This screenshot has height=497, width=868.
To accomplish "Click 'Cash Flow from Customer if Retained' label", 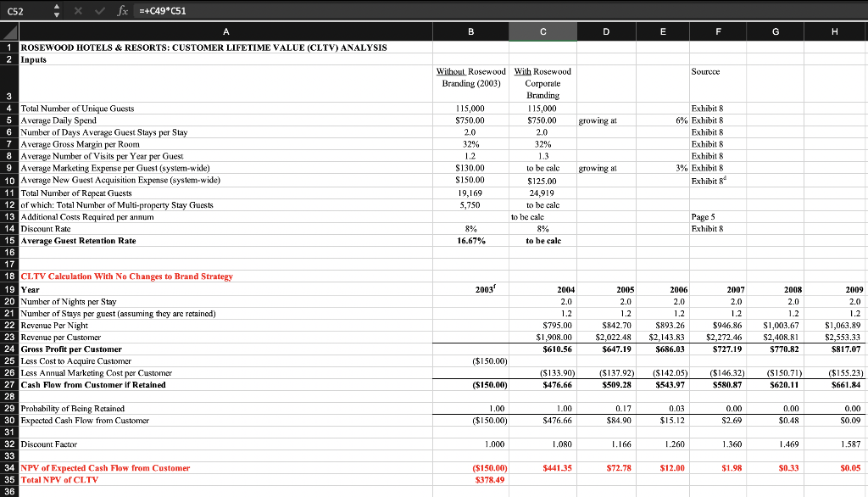I will click(x=93, y=384).
